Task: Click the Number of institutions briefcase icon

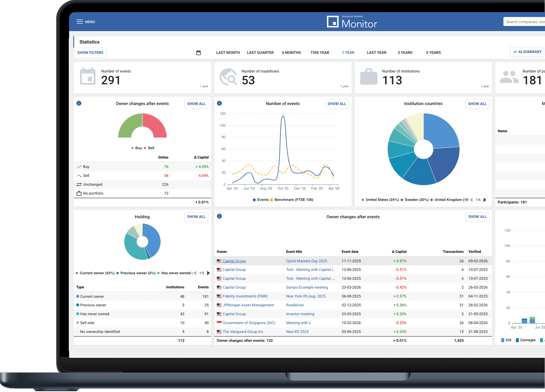Action: (x=368, y=77)
